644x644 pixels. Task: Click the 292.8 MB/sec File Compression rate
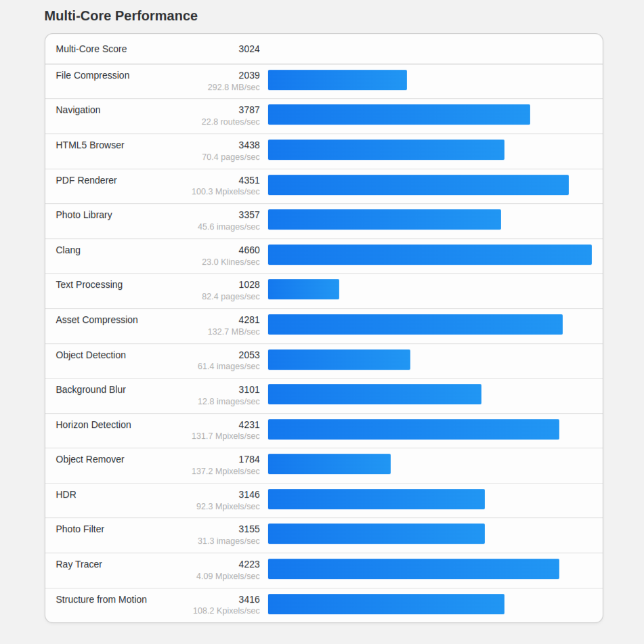233,87
